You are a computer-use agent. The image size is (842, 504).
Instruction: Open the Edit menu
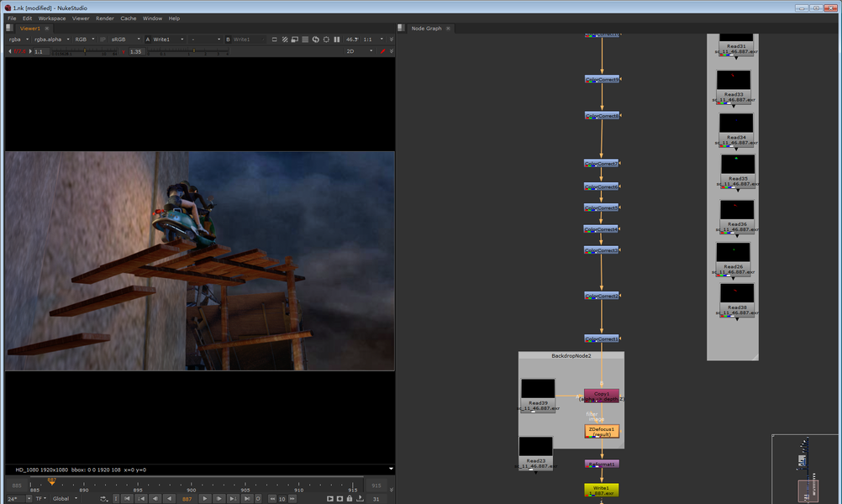point(27,18)
